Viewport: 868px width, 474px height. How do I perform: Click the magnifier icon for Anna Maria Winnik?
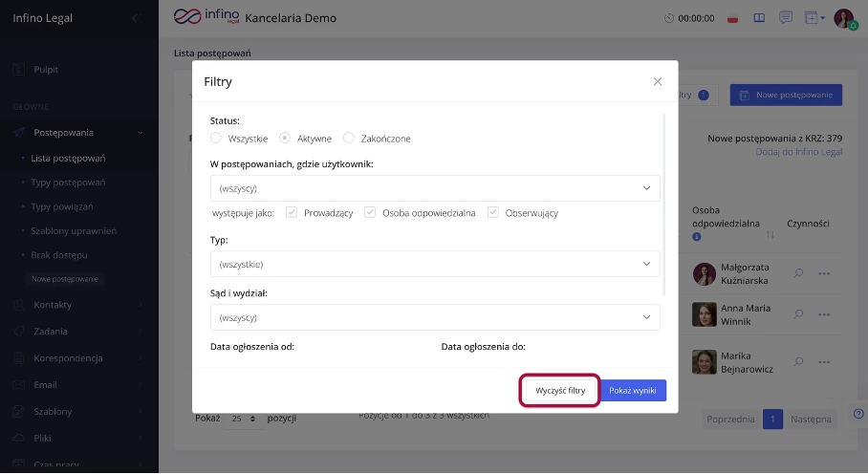coord(798,314)
